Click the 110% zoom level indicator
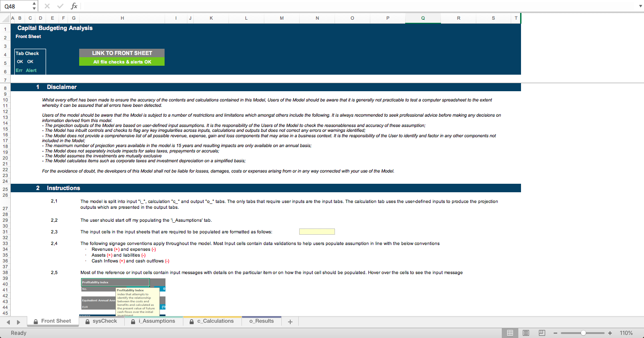The height and width of the screenshot is (338, 644). [x=626, y=333]
